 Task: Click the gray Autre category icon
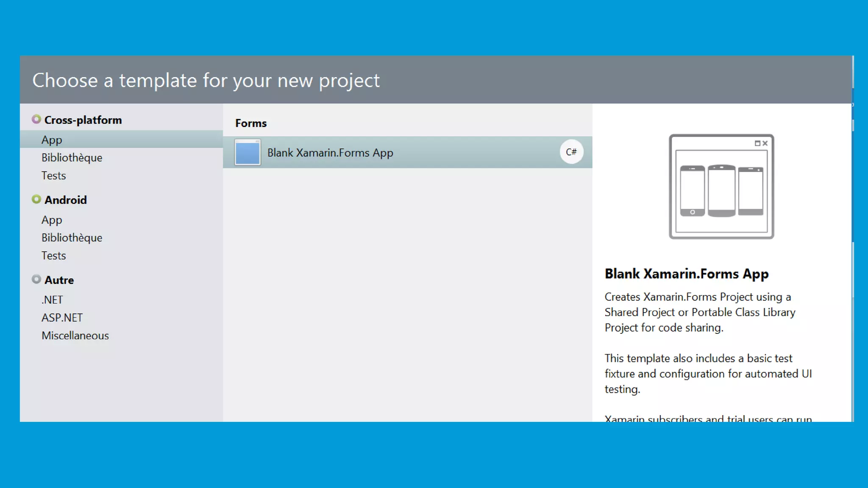click(x=36, y=279)
